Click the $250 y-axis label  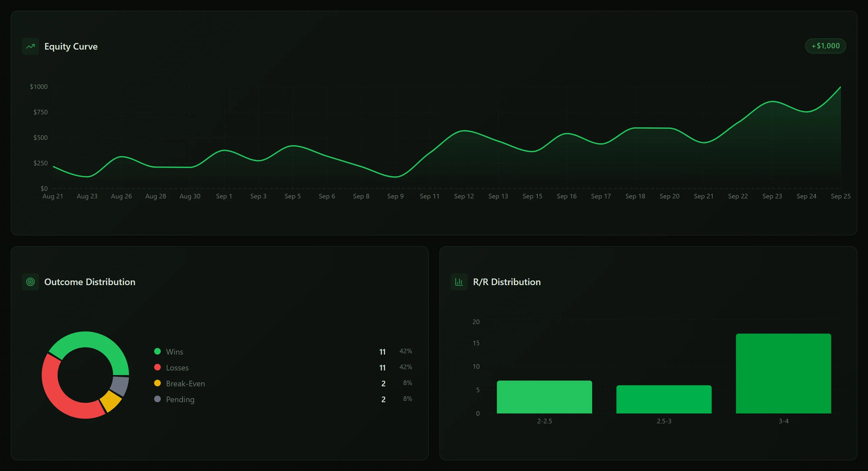40,163
